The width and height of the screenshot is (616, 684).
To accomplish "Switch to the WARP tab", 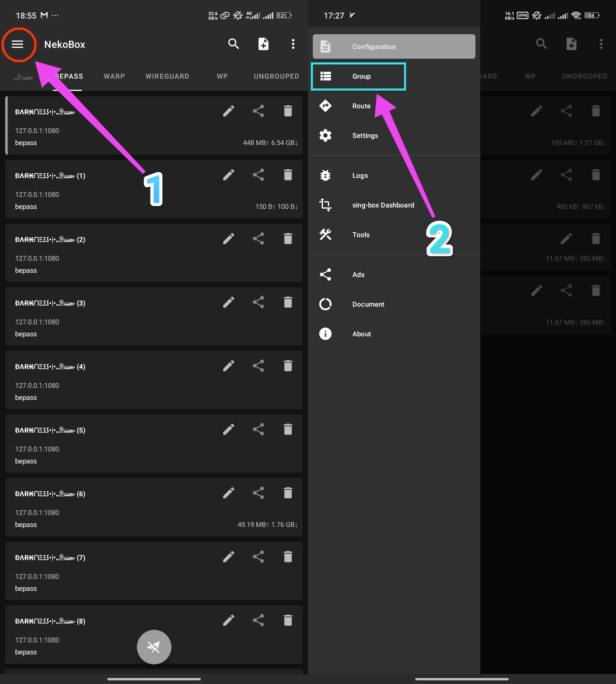I will pos(114,76).
